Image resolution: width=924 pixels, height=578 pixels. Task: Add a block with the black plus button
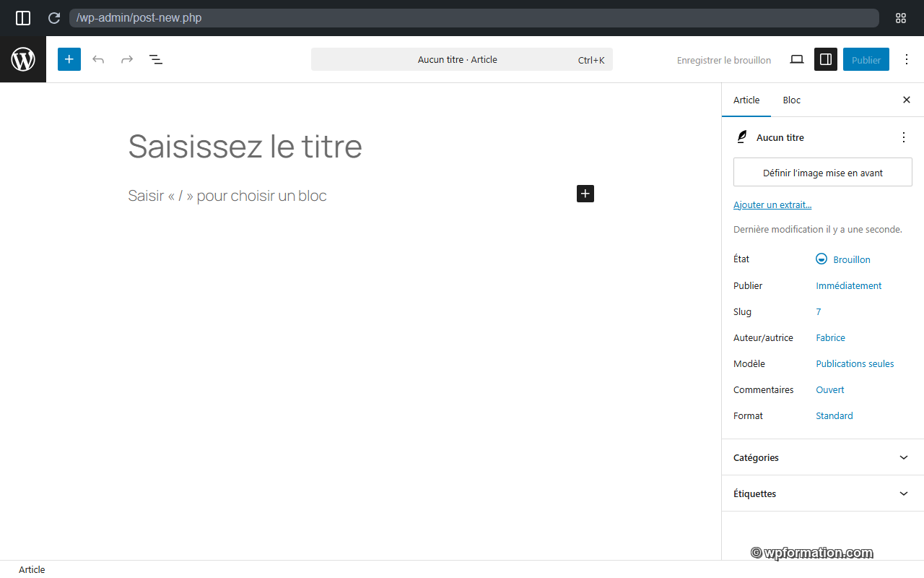tap(585, 194)
